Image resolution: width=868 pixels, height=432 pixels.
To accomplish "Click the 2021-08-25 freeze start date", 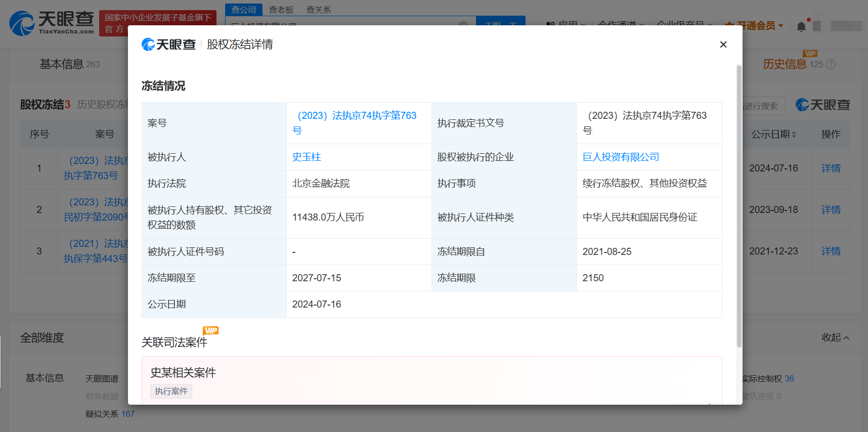I will coord(607,251).
